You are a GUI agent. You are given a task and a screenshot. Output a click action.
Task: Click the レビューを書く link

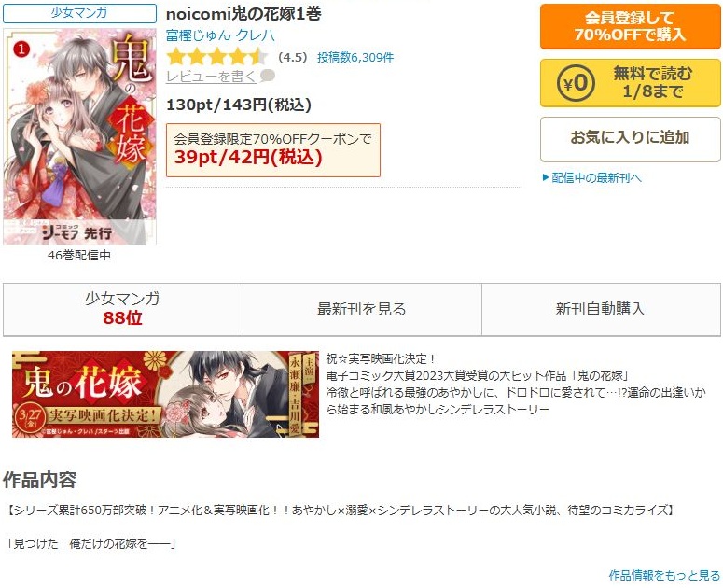[211, 77]
